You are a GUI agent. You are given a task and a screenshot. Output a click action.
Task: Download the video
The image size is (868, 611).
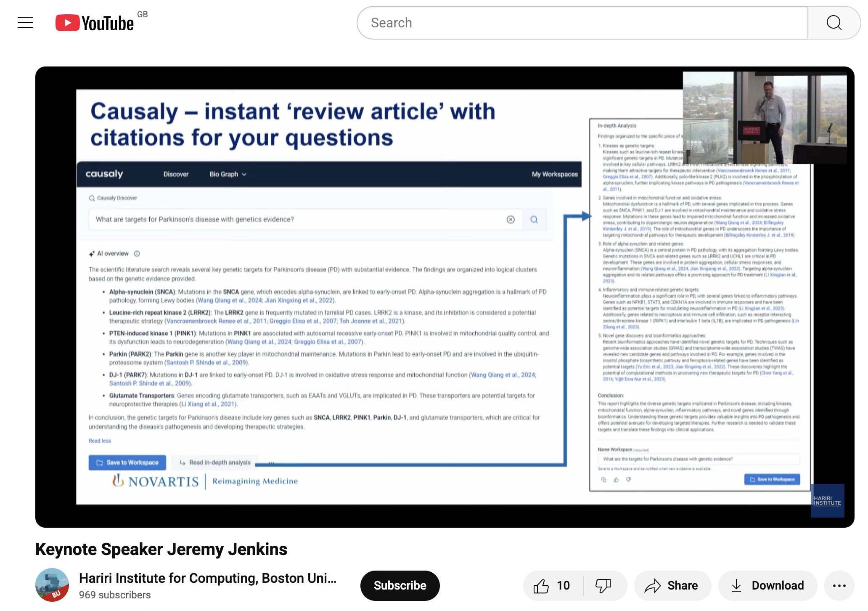767,585
